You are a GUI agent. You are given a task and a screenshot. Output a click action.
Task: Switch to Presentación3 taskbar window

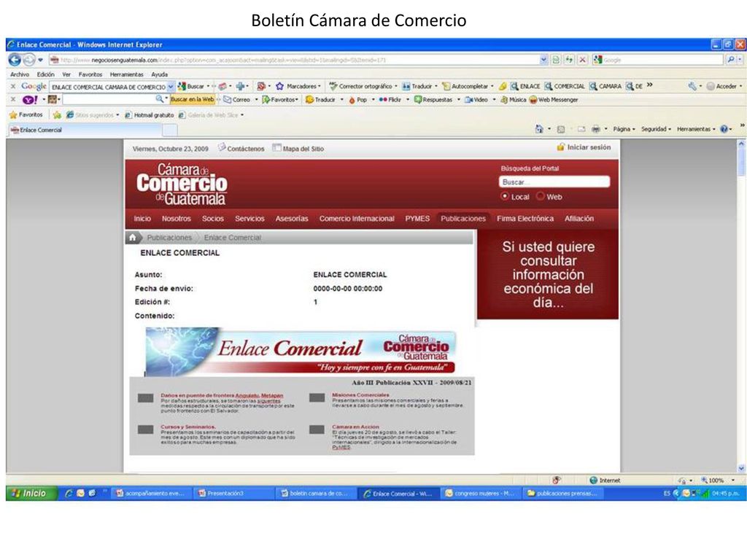(x=233, y=494)
